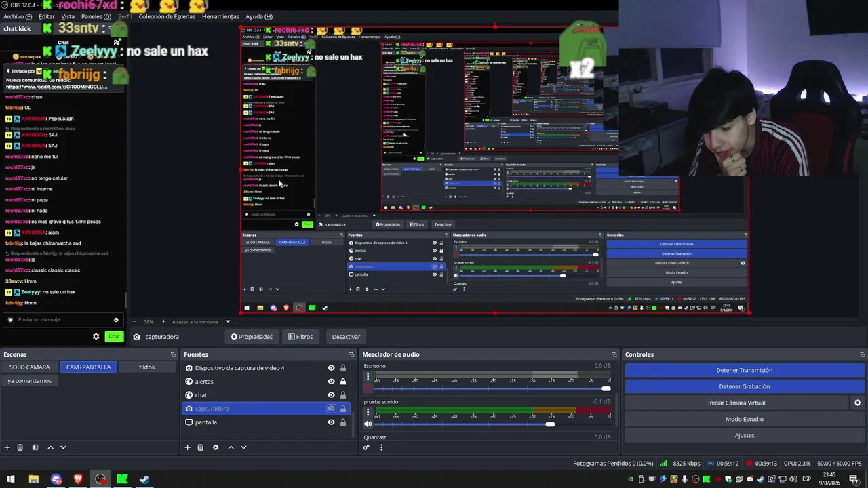Open Windows Start menu
The height and width of the screenshot is (488, 868).
click(11, 479)
